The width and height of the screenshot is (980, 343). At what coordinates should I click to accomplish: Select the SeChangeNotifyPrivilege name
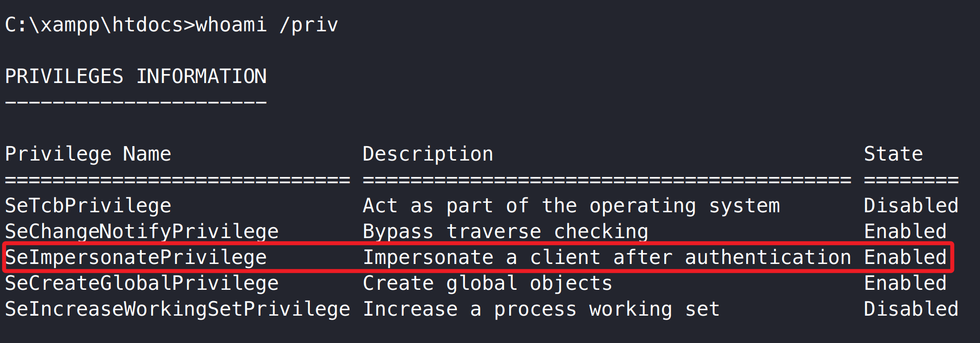pos(142,232)
